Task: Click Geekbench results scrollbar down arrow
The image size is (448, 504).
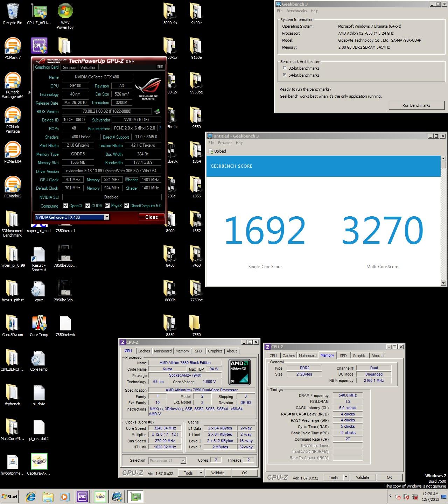Action: pyautogui.click(x=443, y=283)
